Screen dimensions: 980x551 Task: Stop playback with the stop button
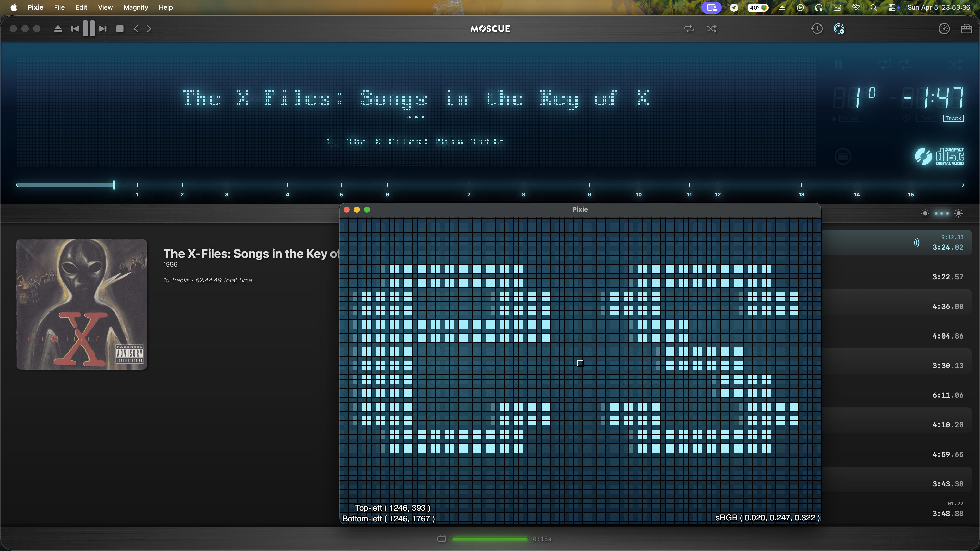pyautogui.click(x=120, y=29)
